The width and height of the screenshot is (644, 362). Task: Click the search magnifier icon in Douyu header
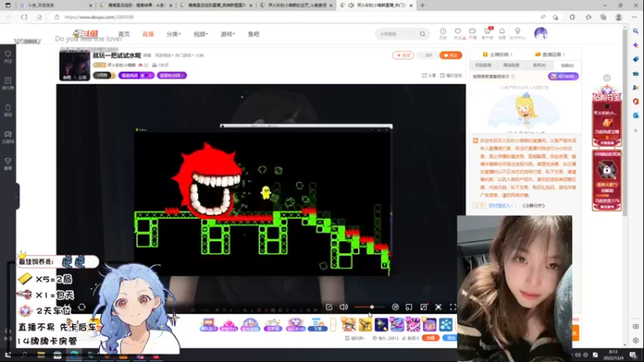(x=422, y=34)
